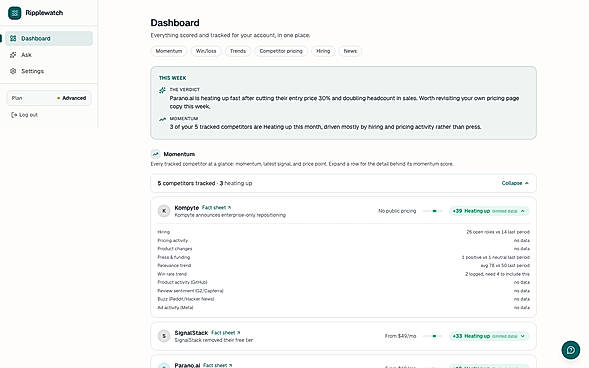589x368 pixels.
Task: Click the Settings gear icon in sidebar
Action: tap(13, 71)
